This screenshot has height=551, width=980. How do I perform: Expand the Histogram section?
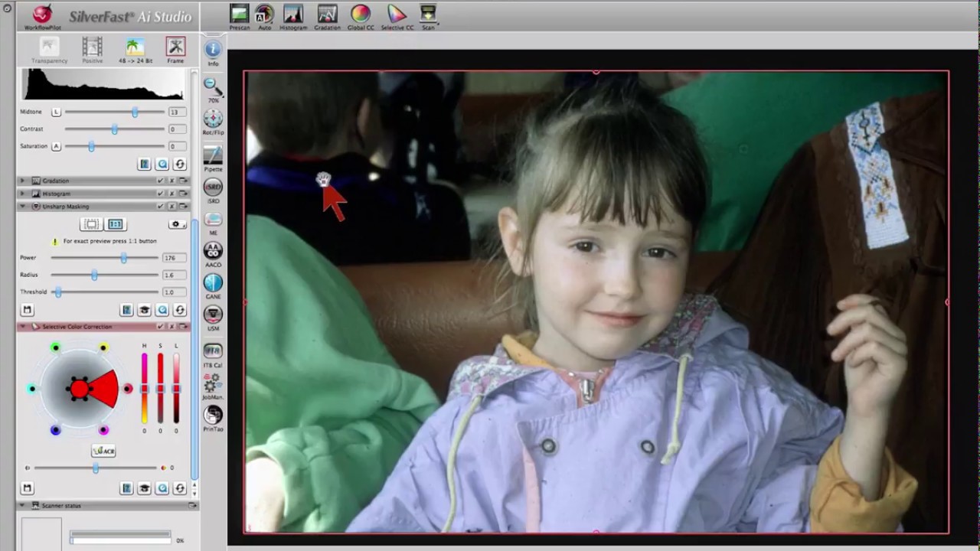[22, 194]
